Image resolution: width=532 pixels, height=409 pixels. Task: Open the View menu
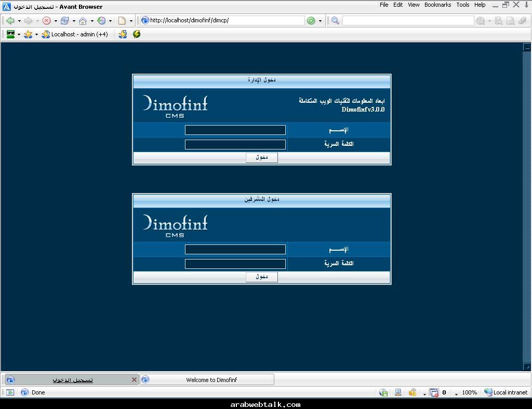point(414,5)
